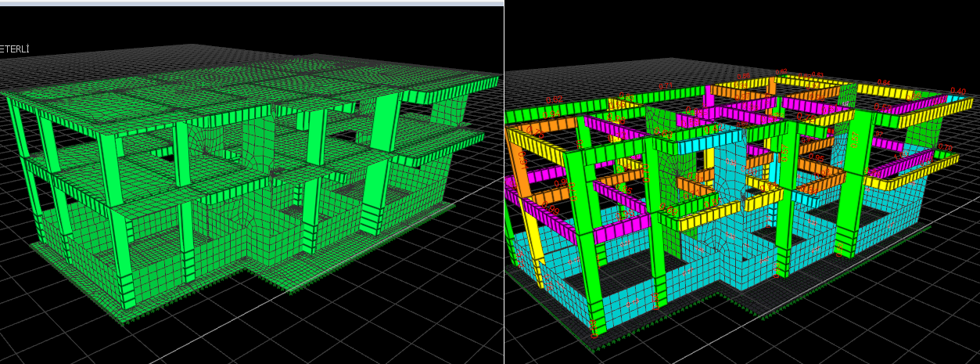Image resolution: width=980 pixels, height=364 pixels.
Task: Select the 0.62 ratio label on the model
Action: pyautogui.click(x=554, y=99)
